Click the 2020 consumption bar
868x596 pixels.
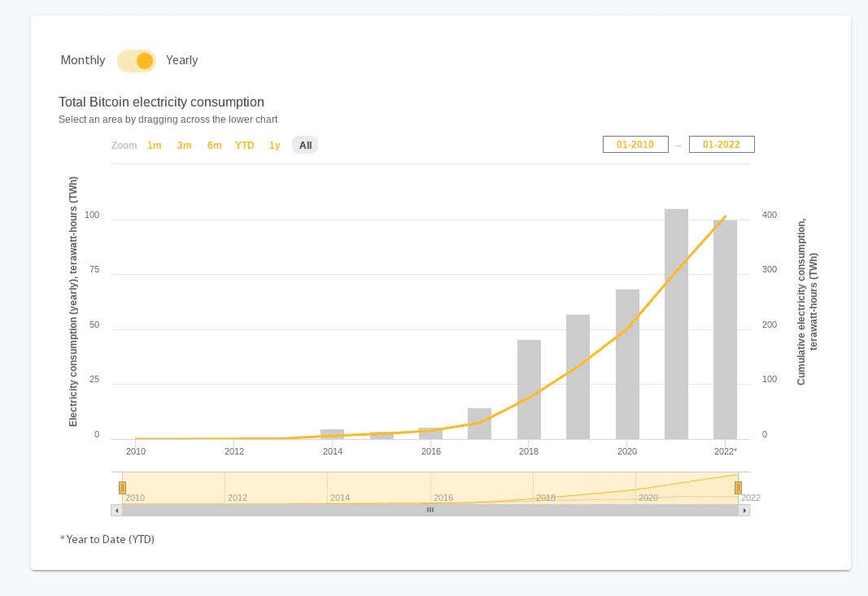628,364
